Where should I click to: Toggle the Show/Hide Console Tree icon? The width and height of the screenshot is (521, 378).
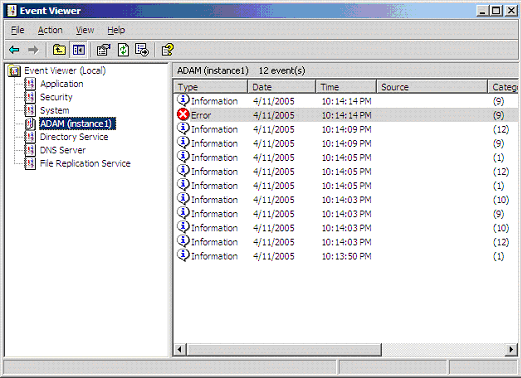tap(79, 50)
